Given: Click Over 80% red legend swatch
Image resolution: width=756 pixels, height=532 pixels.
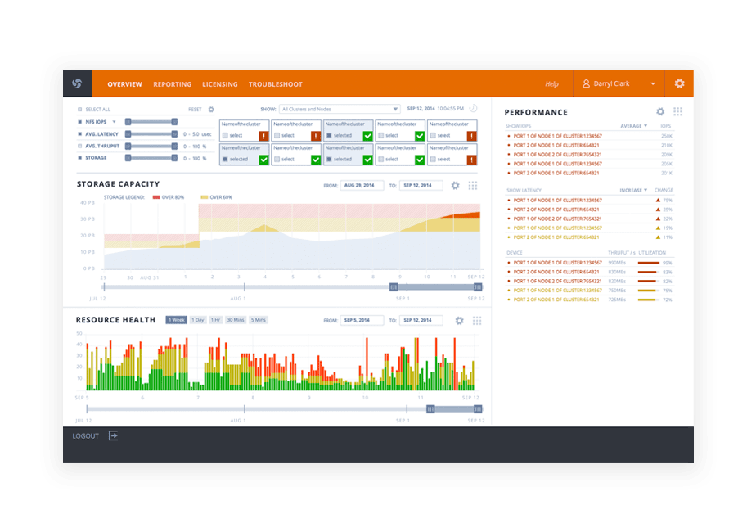Looking at the screenshot, I should (x=156, y=197).
